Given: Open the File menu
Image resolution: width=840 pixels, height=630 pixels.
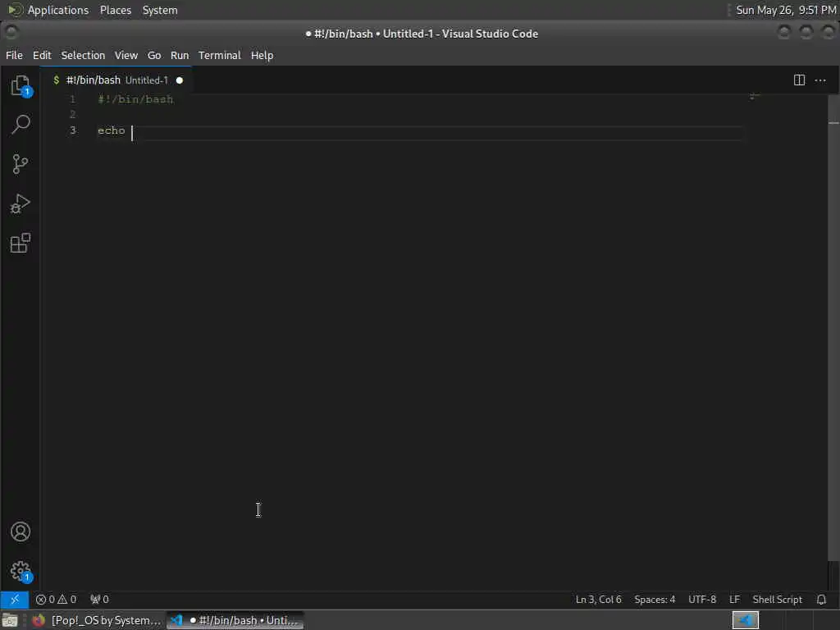Looking at the screenshot, I should click(x=14, y=55).
